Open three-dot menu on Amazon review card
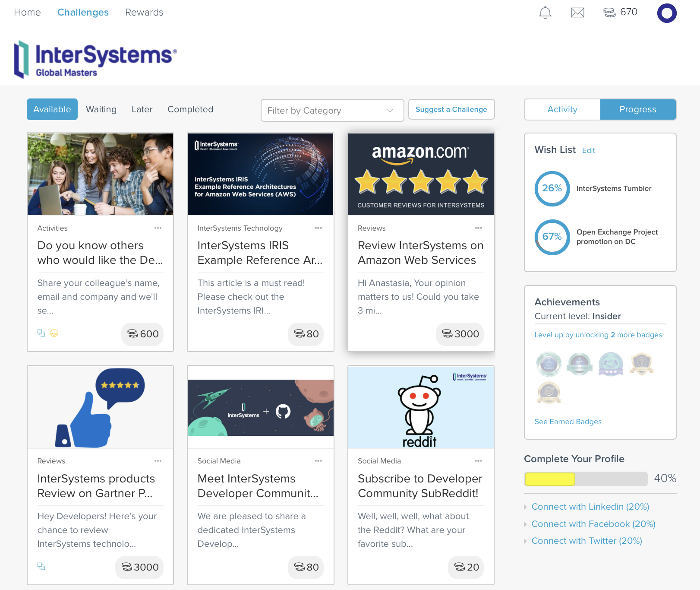Viewport: 700px width, 590px height. [478, 228]
